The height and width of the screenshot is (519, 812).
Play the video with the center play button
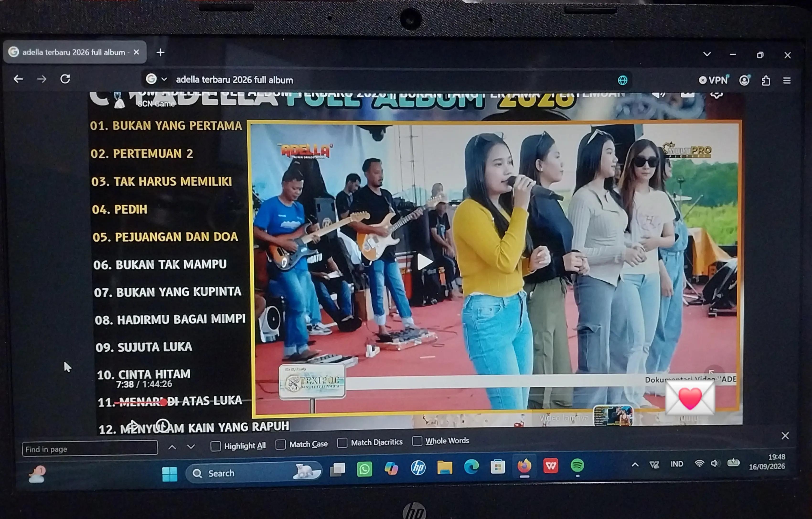coord(425,261)
